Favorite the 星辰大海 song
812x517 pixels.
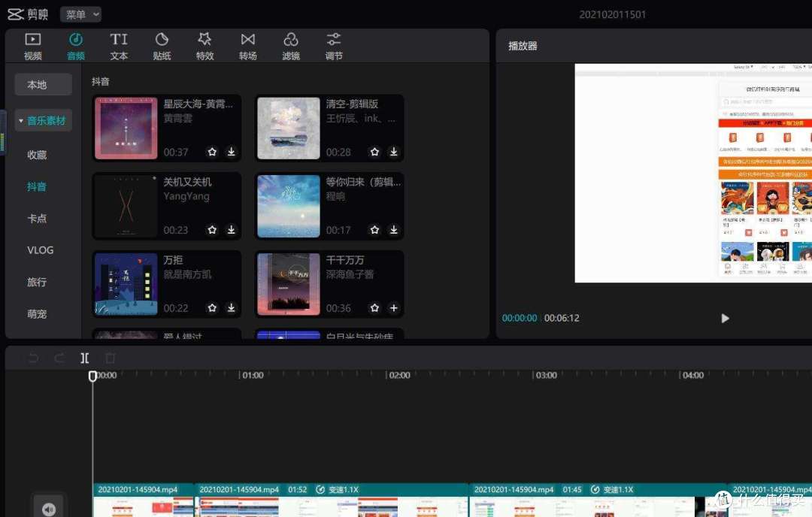pyautogui.click(x=212, y=152)
